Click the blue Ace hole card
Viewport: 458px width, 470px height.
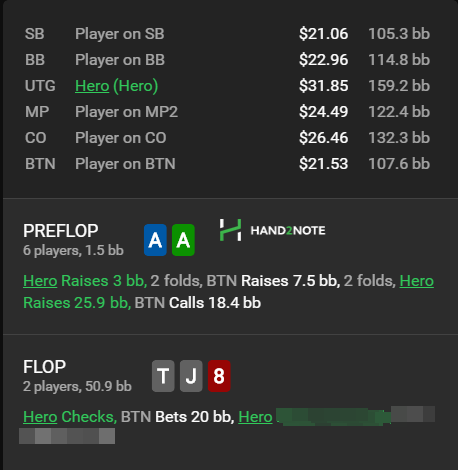[x=155, y=240]
